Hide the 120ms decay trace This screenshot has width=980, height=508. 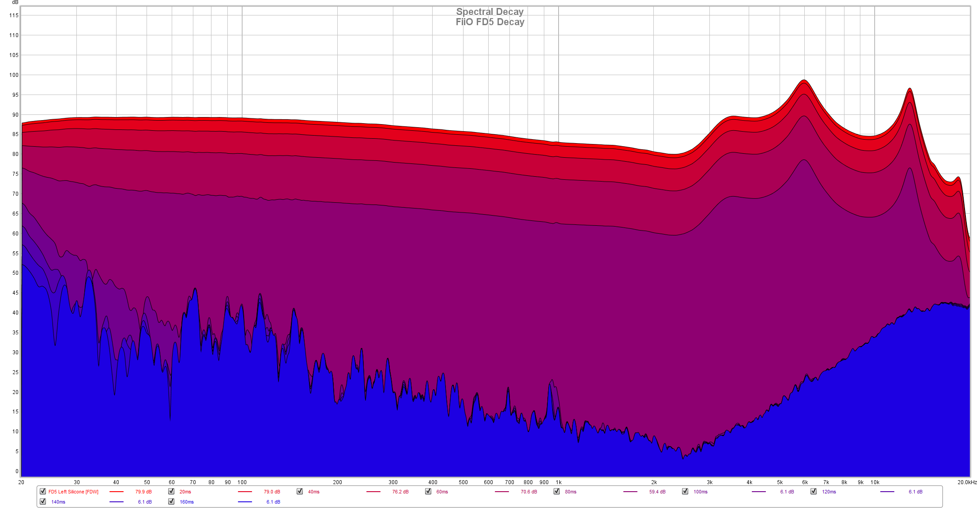click(814, 491)
